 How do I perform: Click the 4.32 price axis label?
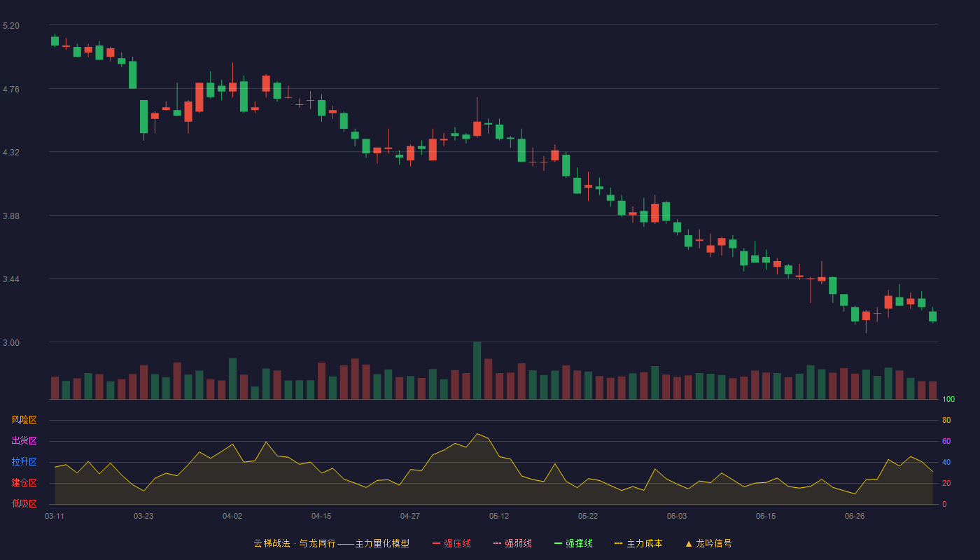pyautogui.click(x=11, y=153)
